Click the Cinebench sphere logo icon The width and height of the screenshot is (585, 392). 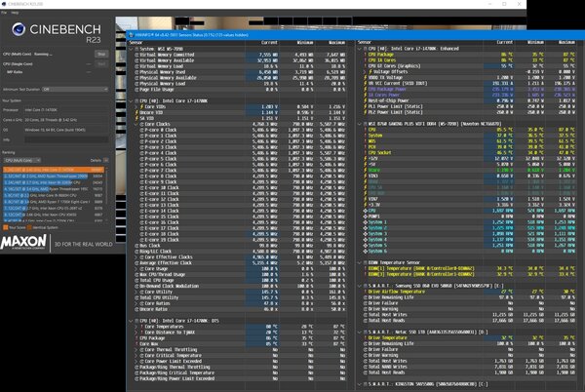click(19, 29)
